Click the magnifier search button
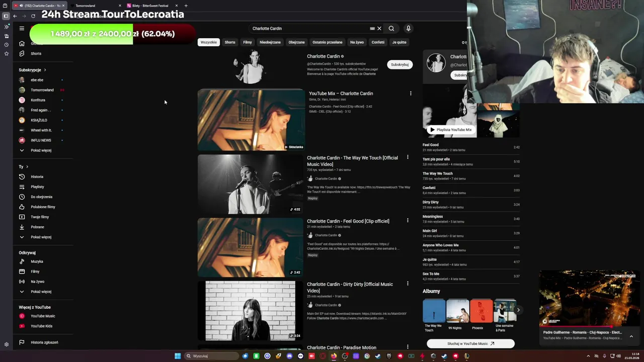644x362 pixels. 391,29
